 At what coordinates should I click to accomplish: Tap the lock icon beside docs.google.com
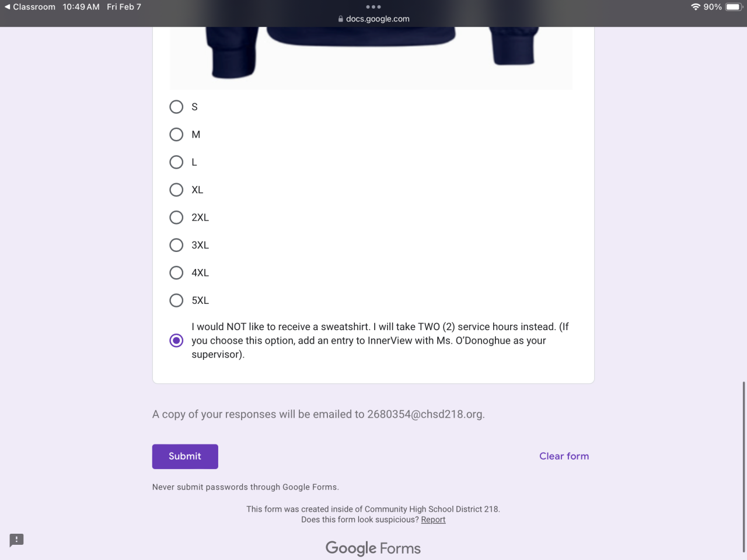341,19
